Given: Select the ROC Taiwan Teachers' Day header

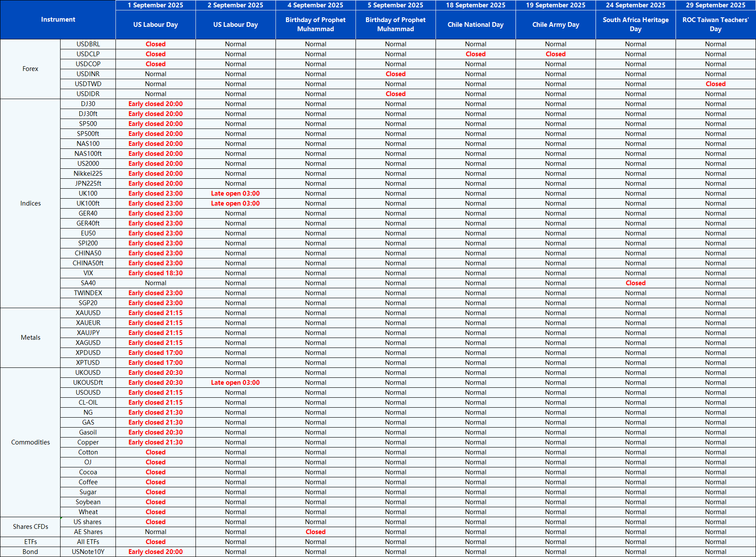Looking at the screenshot, I should (715, 25).
